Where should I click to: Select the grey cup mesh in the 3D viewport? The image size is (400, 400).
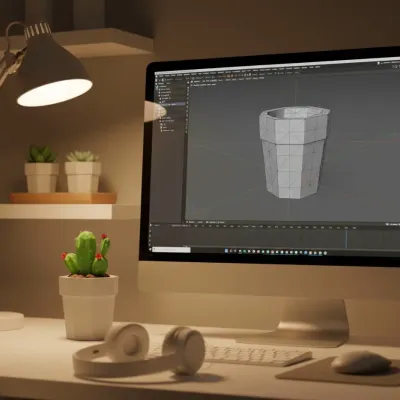click(293, 152)
